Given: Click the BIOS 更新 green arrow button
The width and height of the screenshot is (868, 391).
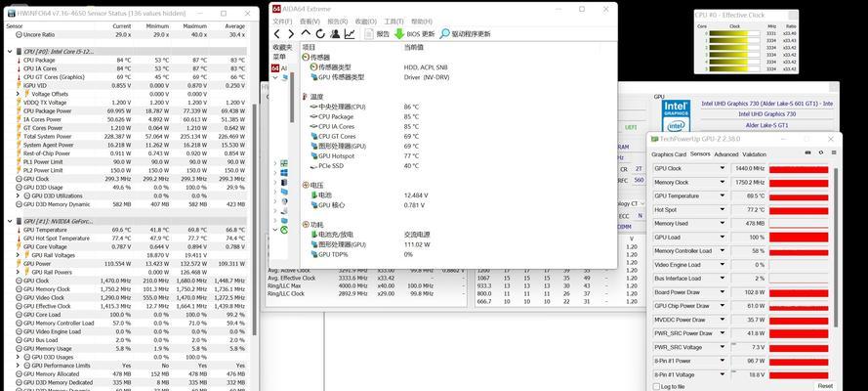Looking at the screenshot, I should click(x=415, y=34).
